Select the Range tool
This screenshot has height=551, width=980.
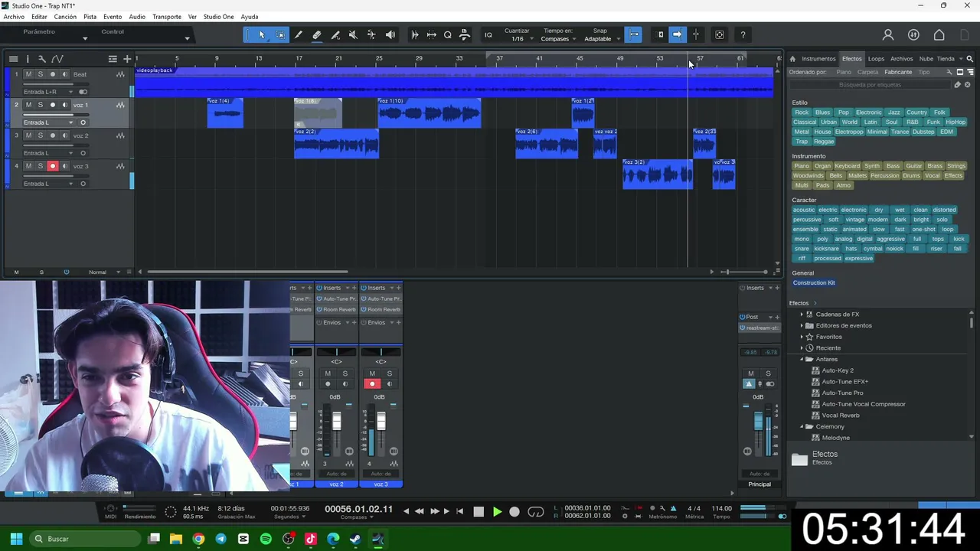point(280,34)
